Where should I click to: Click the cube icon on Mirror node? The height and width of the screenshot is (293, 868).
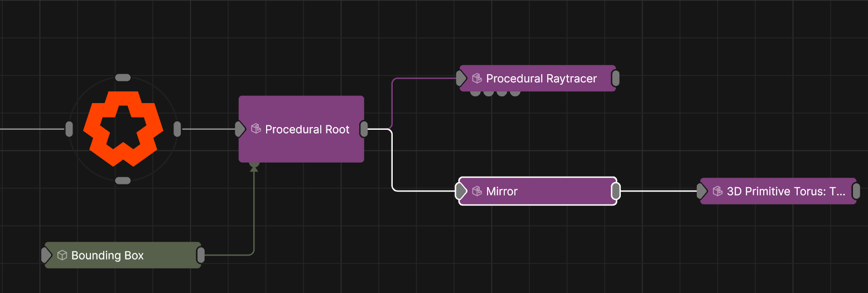point(477,191)
